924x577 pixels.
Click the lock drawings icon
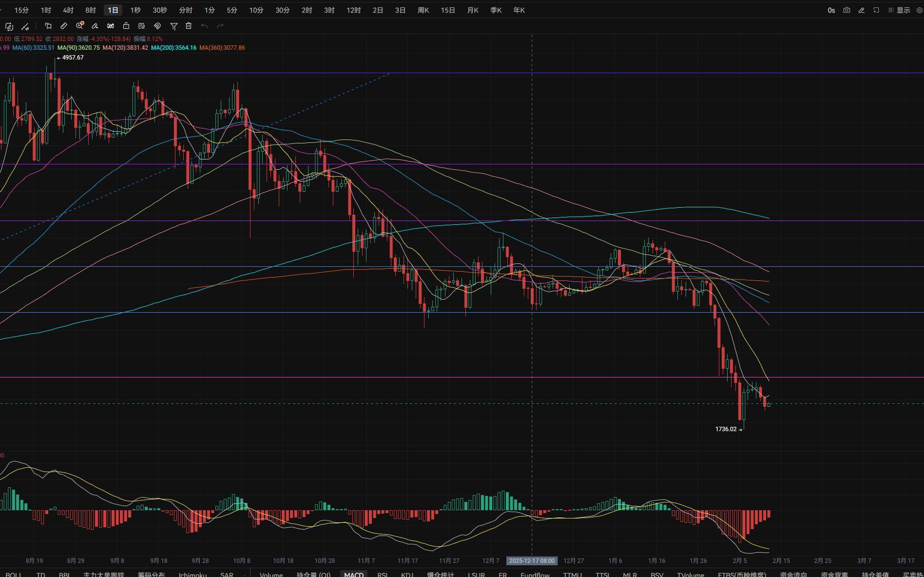(126, 26)
